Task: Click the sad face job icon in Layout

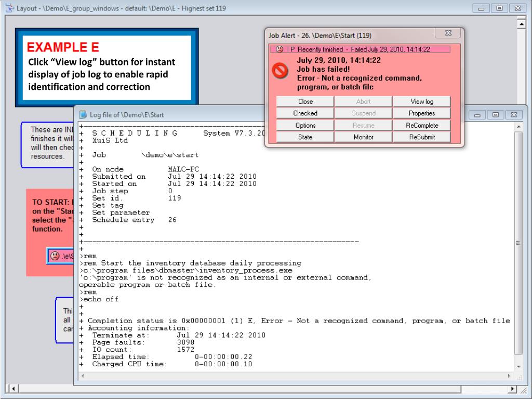Action: pyautogui.click(x=55, y=256)
